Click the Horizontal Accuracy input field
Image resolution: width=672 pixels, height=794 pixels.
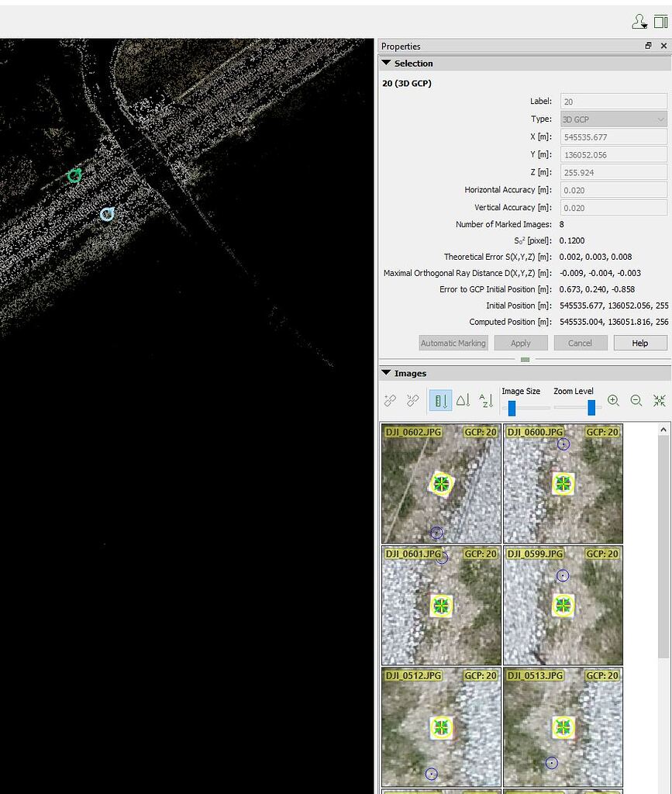tap(613, 189)
